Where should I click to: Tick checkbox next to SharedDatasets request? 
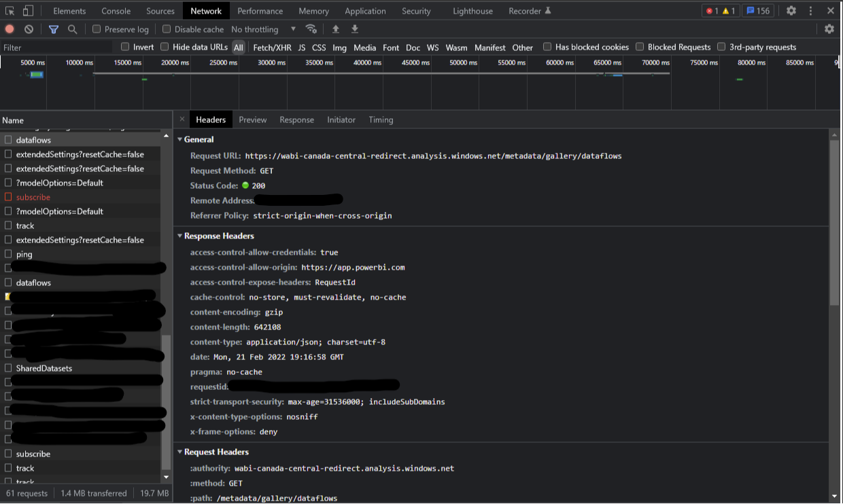click(x=8, y=368)
